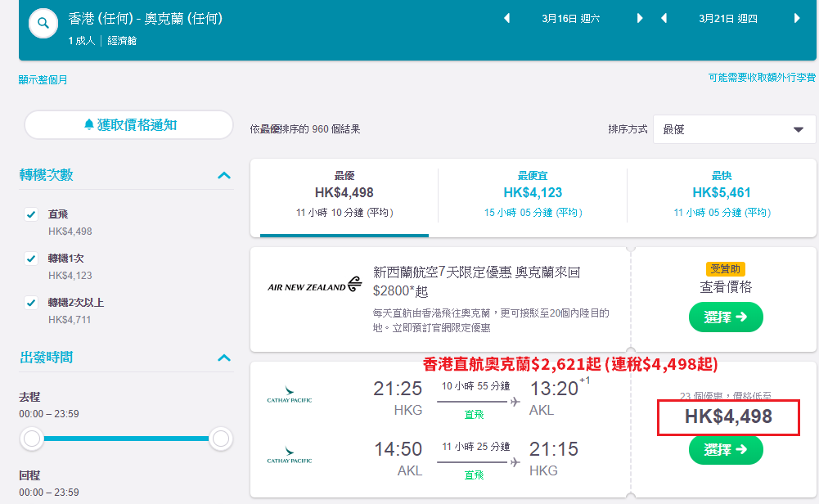
Task: Collapse the 轉機次數 section chevron
Action: [224, 175]
